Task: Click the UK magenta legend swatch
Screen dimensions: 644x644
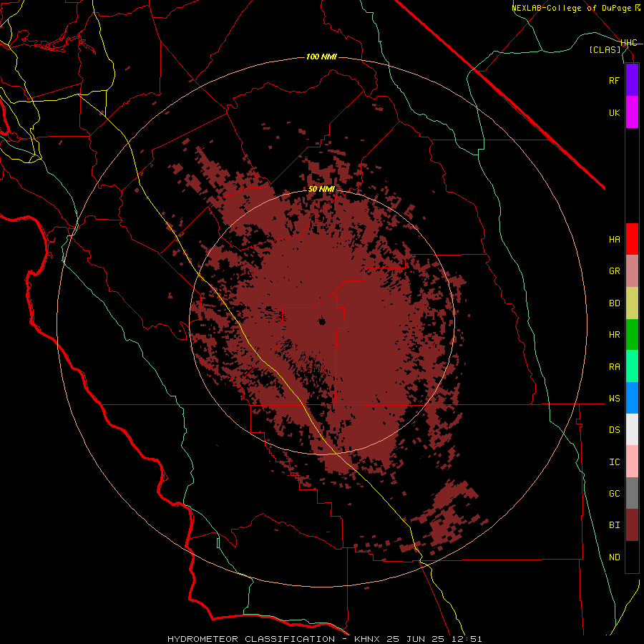Action: tap(632, 112)
